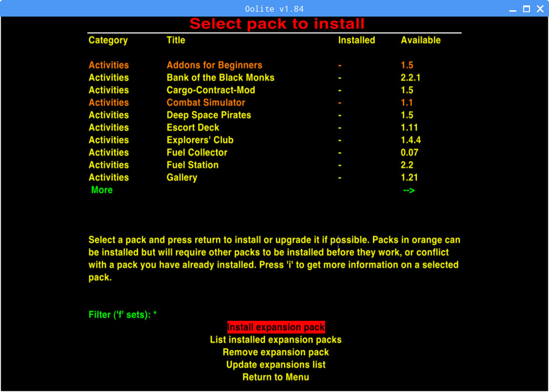The image size is (549, 392).
Task: Click the Filter ('f' sets) line
Action: [122, 314]
